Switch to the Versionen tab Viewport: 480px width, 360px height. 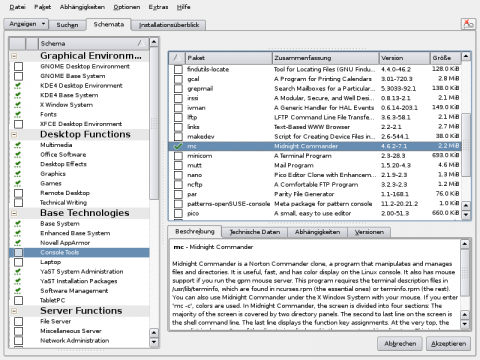tap(369, 232)
